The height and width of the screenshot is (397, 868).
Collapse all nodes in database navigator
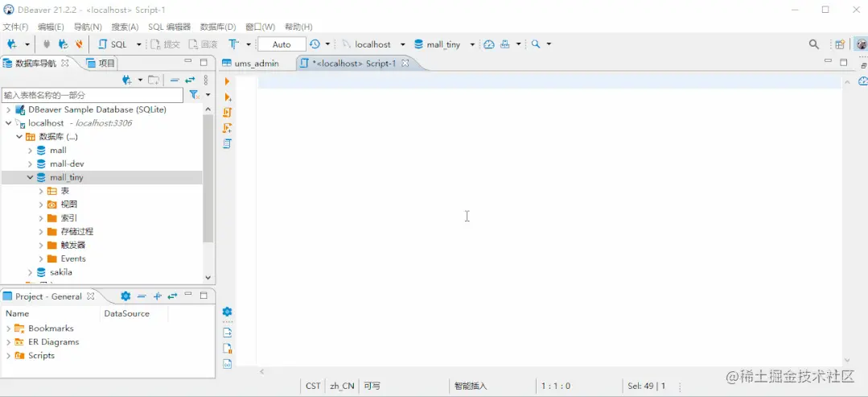click(x=175, y=80)
